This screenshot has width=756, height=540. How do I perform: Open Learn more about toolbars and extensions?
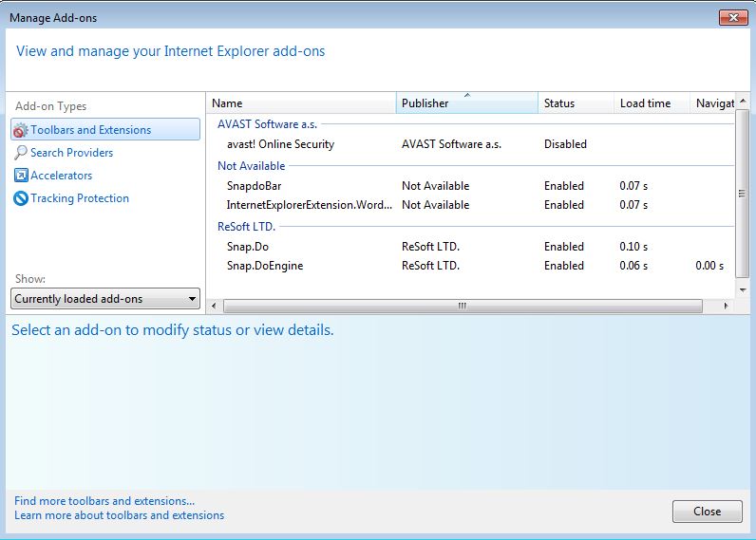(120, 515)
